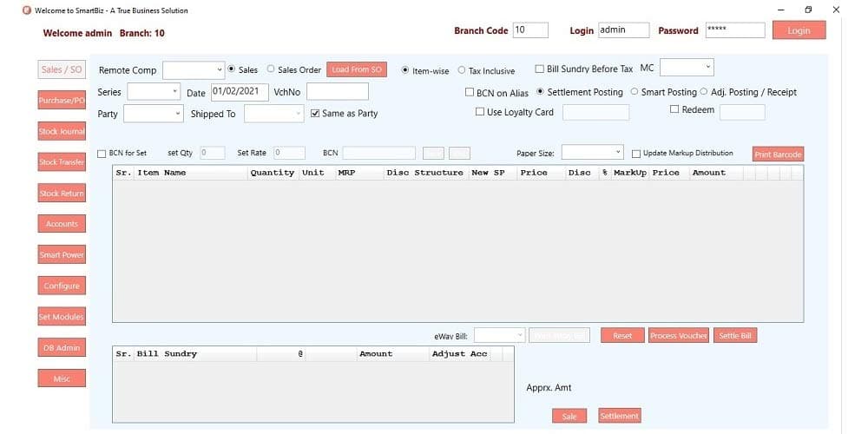Click the Redeem amount field
The width and height of the screenshot is (868, 434).
point(742,112)
